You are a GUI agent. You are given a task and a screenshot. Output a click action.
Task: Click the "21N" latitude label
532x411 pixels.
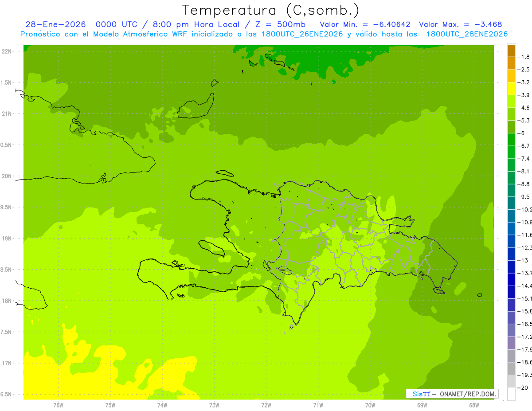click(x=8, y=114)
